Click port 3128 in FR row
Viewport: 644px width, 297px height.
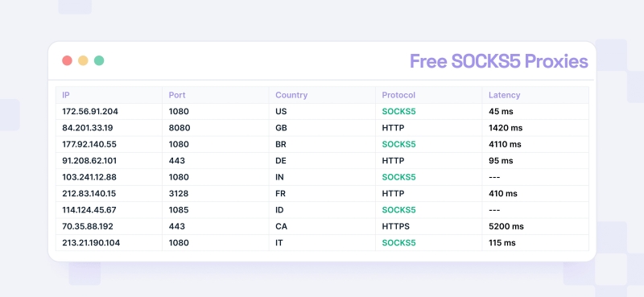coord(179,193)
